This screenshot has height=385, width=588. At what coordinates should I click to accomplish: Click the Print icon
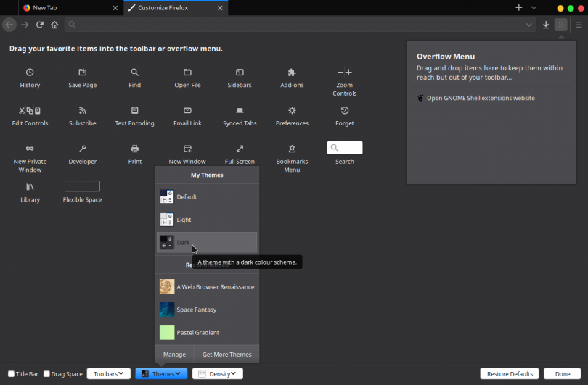coord(134,149)
